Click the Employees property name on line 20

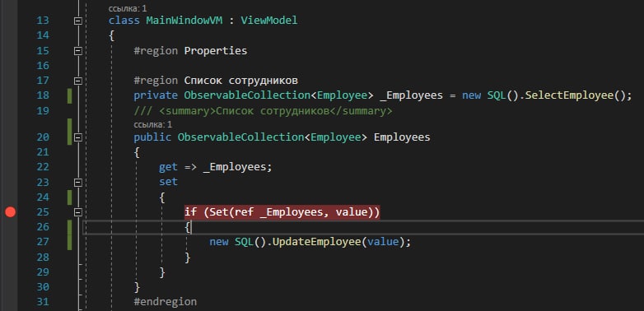(x=402, y=137)
